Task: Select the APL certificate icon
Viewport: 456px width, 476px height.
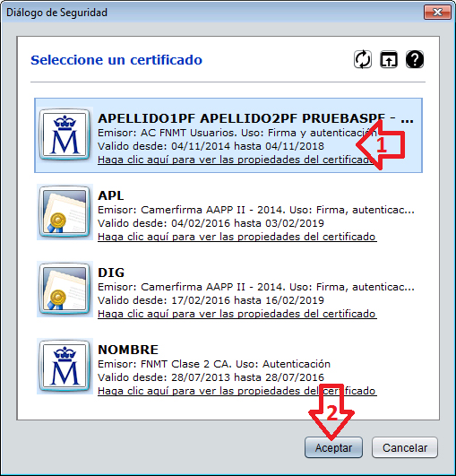Action: click(65, 212)
